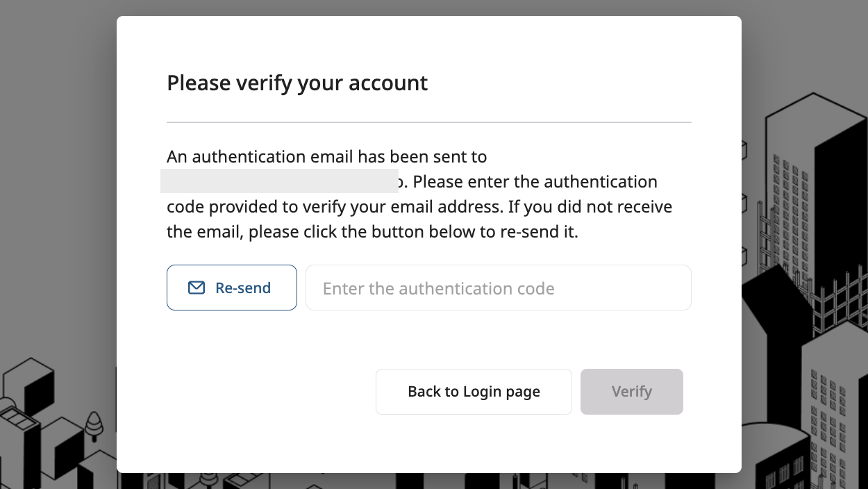868x489 pixels.
Task: Click "Enter the authentication code" placeholder text
Action: 438,289
